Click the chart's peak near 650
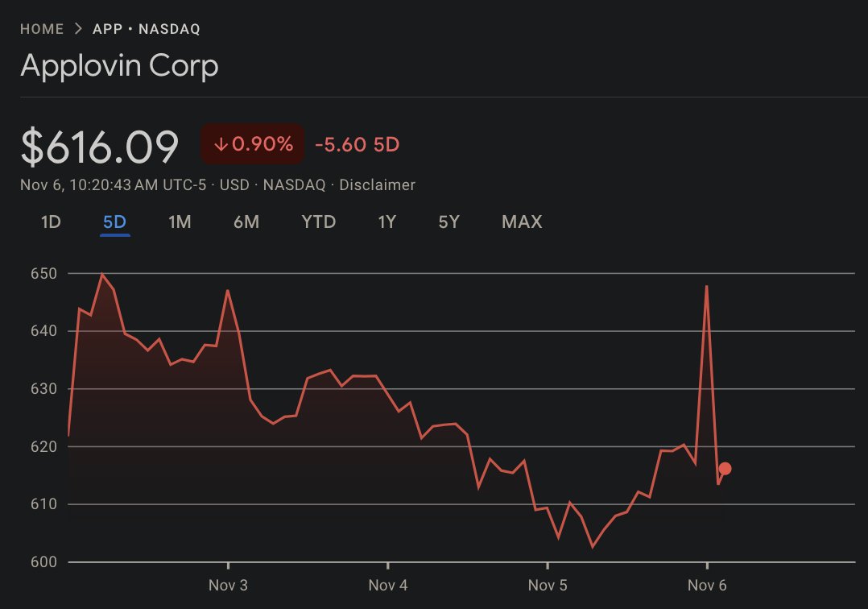Screen dimensions: 868x609 tap(104, 275)
